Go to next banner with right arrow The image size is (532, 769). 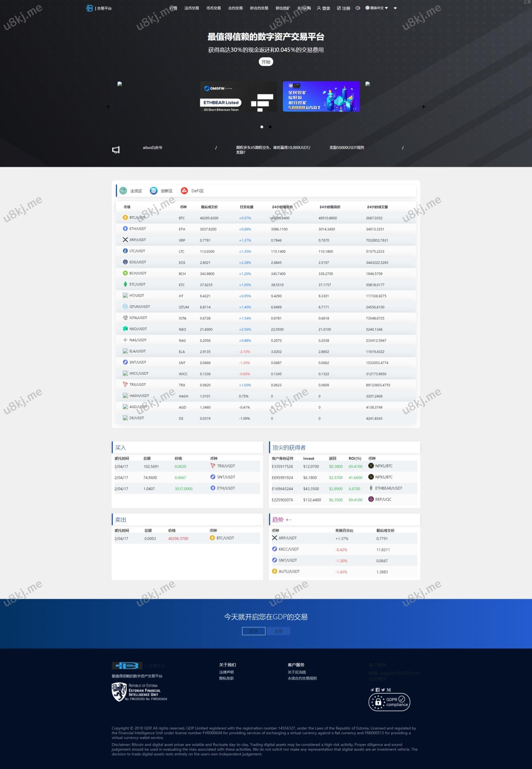[424, 107]
